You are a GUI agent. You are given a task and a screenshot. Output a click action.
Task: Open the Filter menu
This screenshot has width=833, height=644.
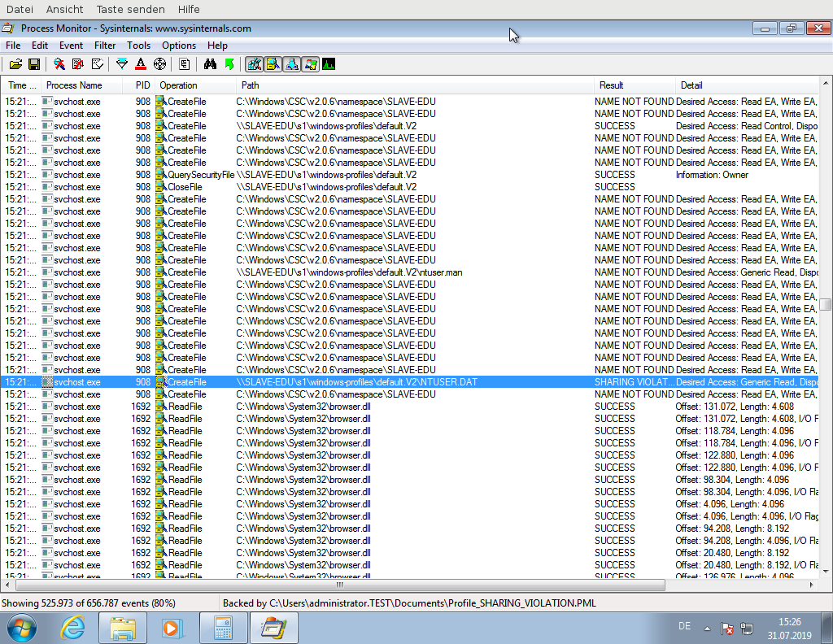[105, 46]
